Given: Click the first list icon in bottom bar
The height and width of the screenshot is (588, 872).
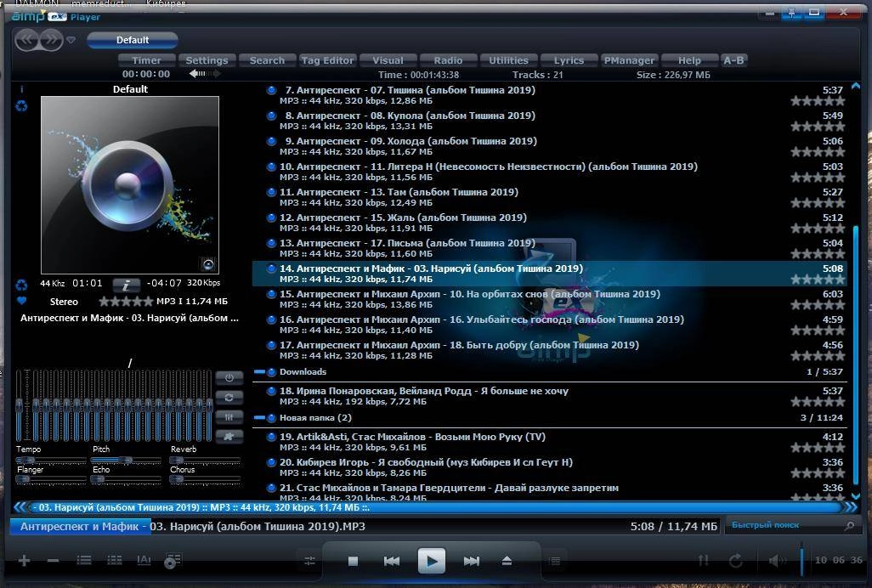Looking at the screenshot, I should click(84, 560).
